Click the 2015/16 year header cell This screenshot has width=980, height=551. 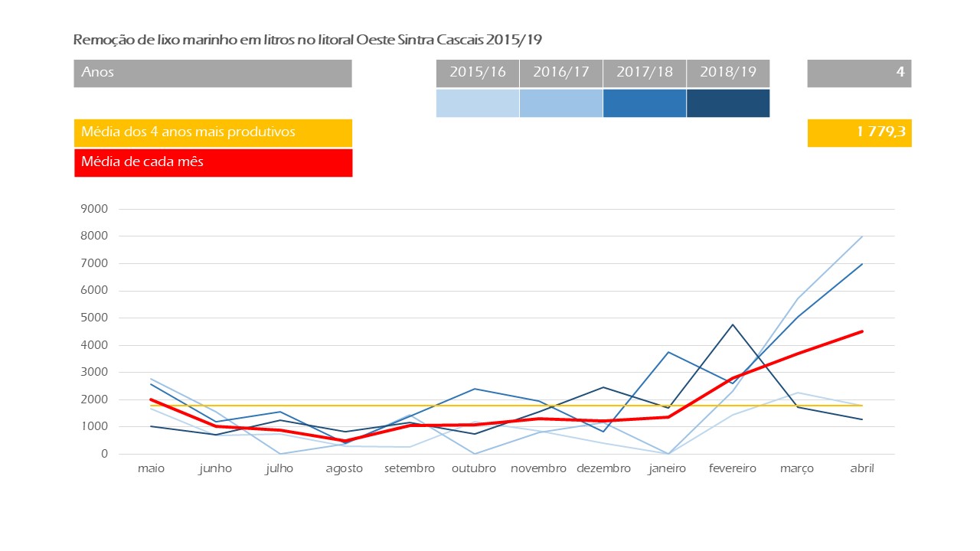pos(477,73)
